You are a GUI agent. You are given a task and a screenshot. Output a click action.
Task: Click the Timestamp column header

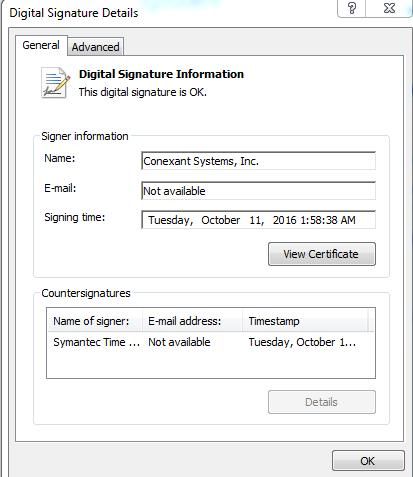pyautogui.click(x=305, y=321)
